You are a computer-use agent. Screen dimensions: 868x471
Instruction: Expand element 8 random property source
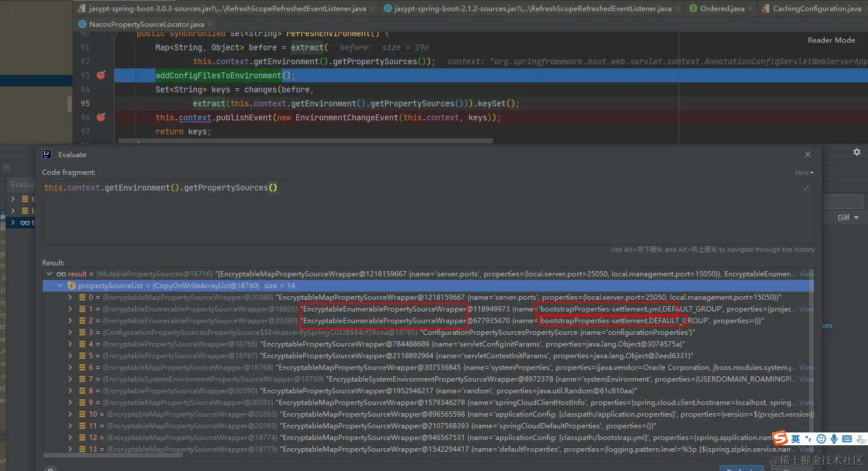pyautogui.click(x=71, y=391)
